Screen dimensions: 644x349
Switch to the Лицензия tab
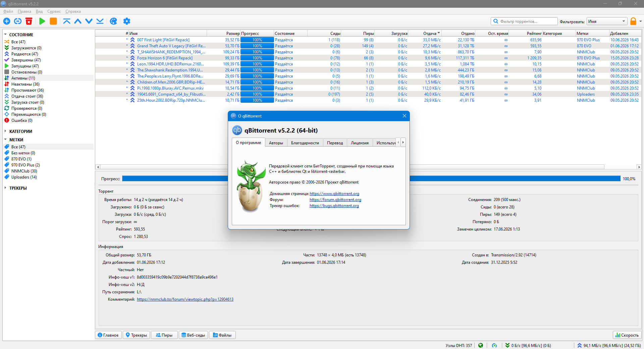pyautogui.click(x=360, y=143)
